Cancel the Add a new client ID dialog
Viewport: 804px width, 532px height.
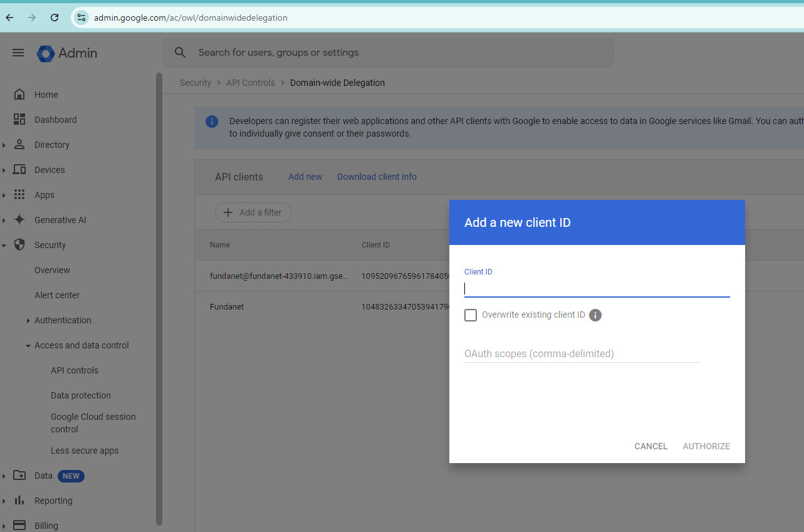651,446
